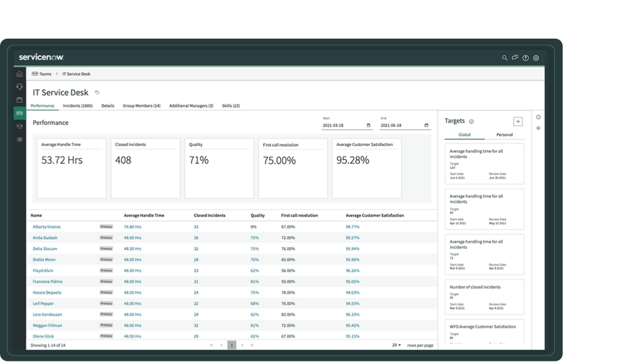Show the Targets info tooltip

[x=471, y=121]
